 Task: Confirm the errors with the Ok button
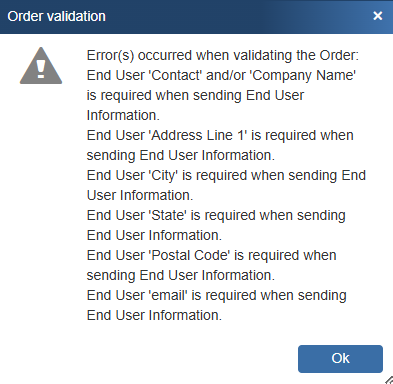(x=340, y=359)
